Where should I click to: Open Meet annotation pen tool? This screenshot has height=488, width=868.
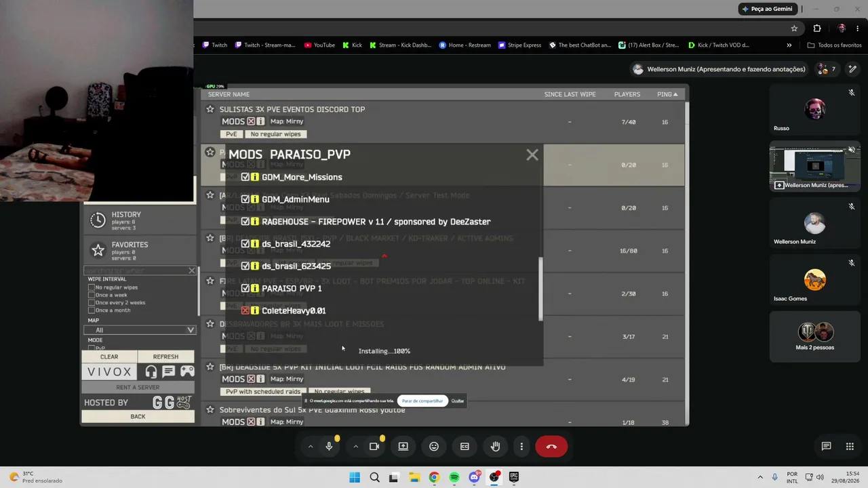852,69
